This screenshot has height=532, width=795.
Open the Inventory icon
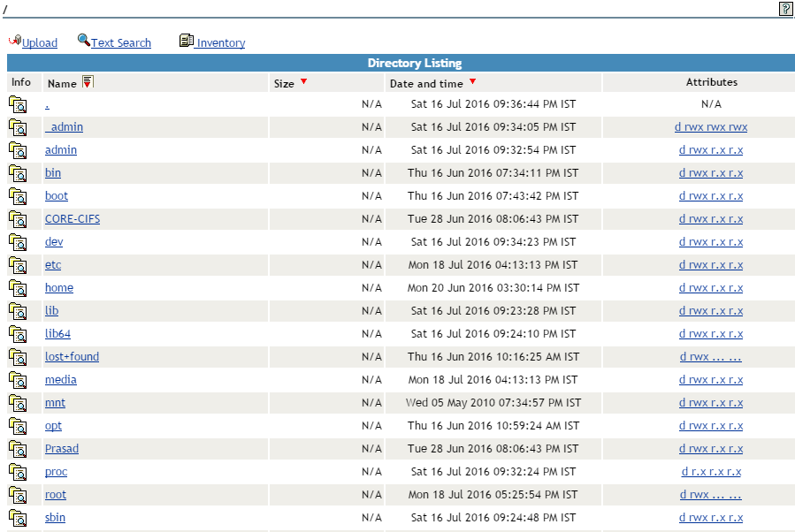point(186,41)
